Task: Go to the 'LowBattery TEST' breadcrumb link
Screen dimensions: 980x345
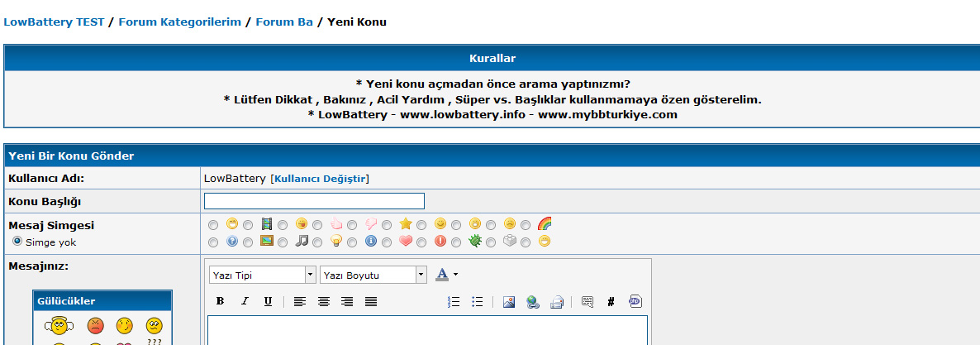Action: point(54,22)
